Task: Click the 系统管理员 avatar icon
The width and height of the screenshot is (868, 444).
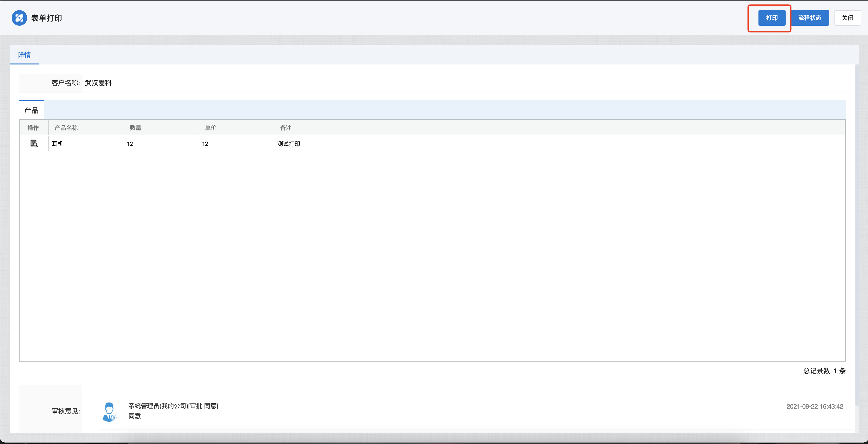Action: coord(109,412)
